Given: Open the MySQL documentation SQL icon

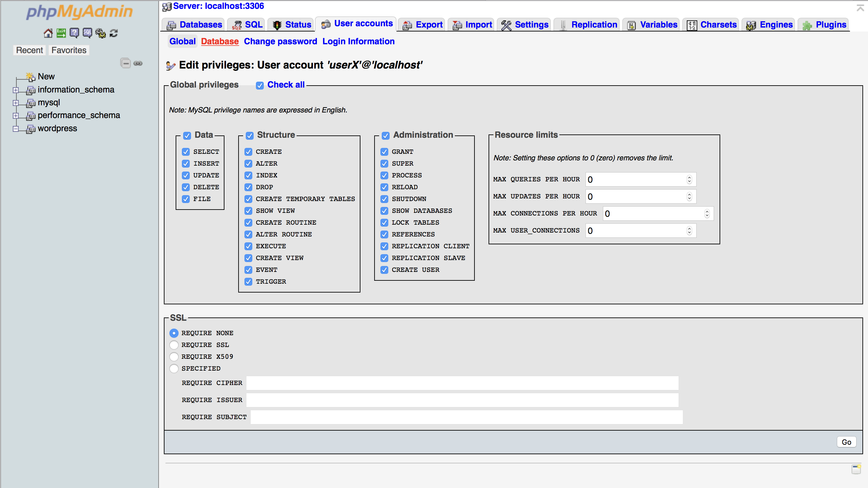Looking at the screenshot, I should pos(87,33).
